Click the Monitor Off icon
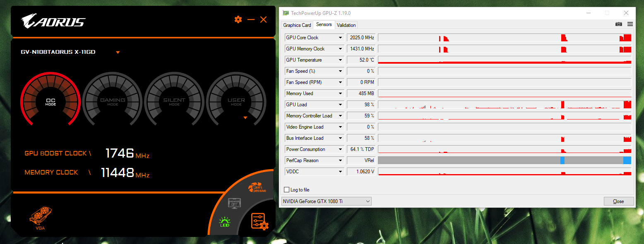644x244 pixels. (x=234, y=203)
